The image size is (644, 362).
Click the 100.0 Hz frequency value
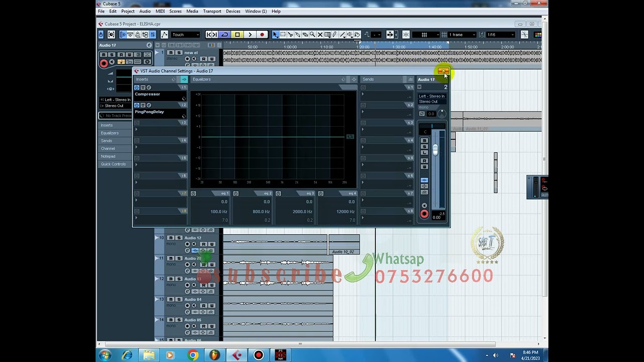(x=219, y=212)
